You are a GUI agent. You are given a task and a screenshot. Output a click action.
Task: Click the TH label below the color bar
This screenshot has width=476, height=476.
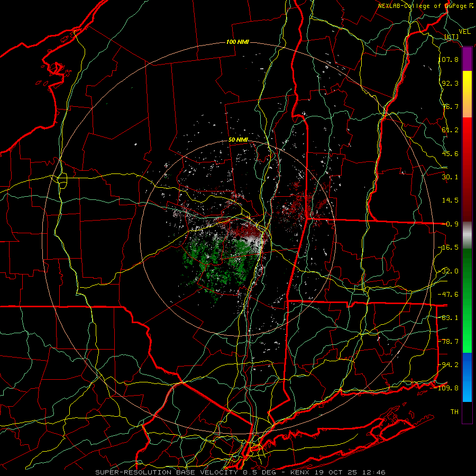pyautogui.click(x=454, y=412)
